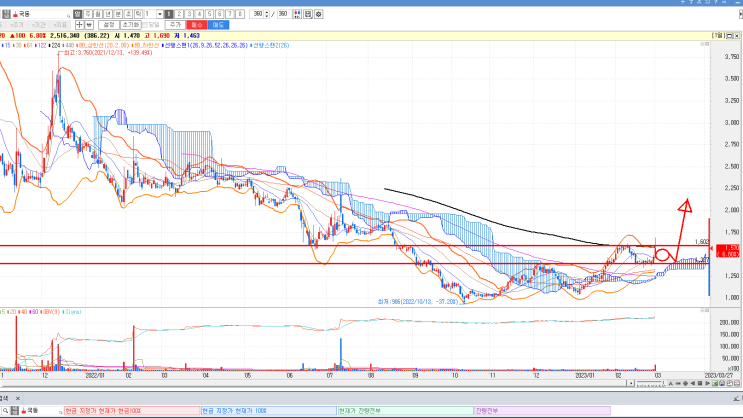This screenshot has height=418, width=743.
Task: Click the green Excel export icon
Action: [715, 383]
